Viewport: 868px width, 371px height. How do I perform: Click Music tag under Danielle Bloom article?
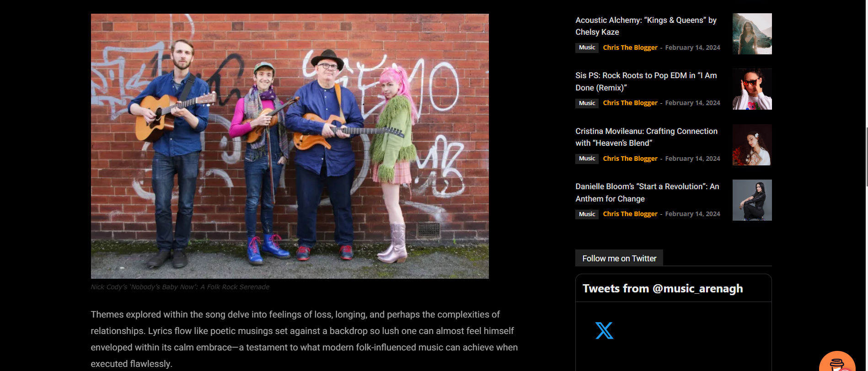tap(587, 214)
